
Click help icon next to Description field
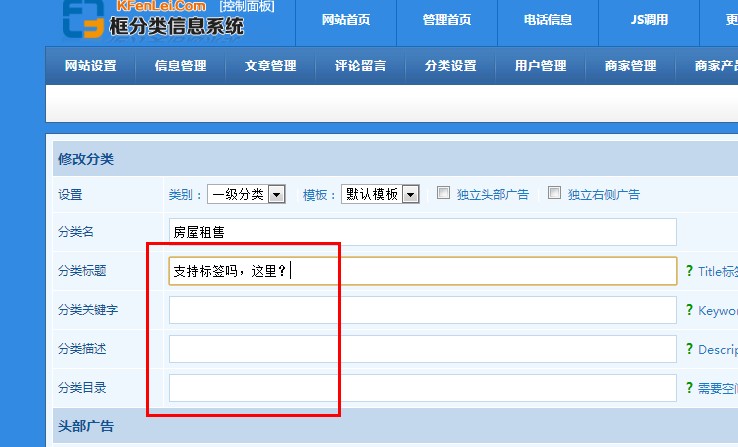point(689,349)
